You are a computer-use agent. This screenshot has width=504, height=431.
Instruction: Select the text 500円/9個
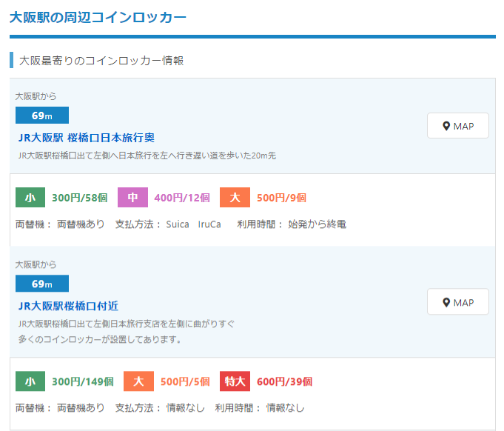[281, 198]
